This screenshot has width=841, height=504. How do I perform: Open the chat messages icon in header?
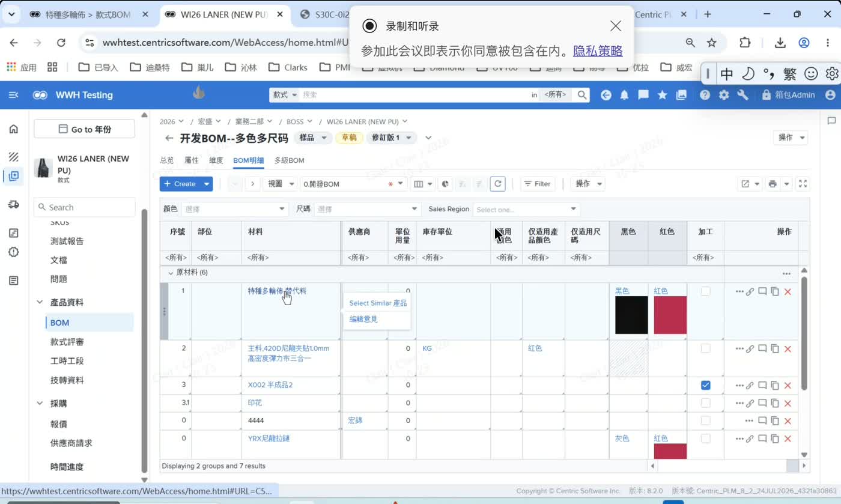(x=643, y=95)
